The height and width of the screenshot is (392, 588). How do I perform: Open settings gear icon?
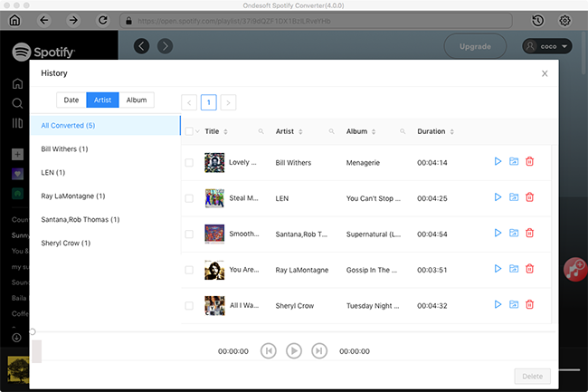(x=565, y=20)
